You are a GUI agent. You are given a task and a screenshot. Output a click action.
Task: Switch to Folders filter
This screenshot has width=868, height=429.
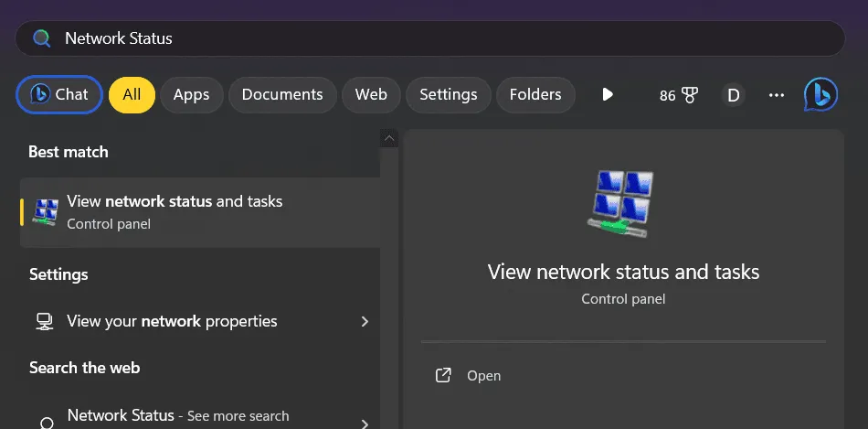click(x=535, y=95)
